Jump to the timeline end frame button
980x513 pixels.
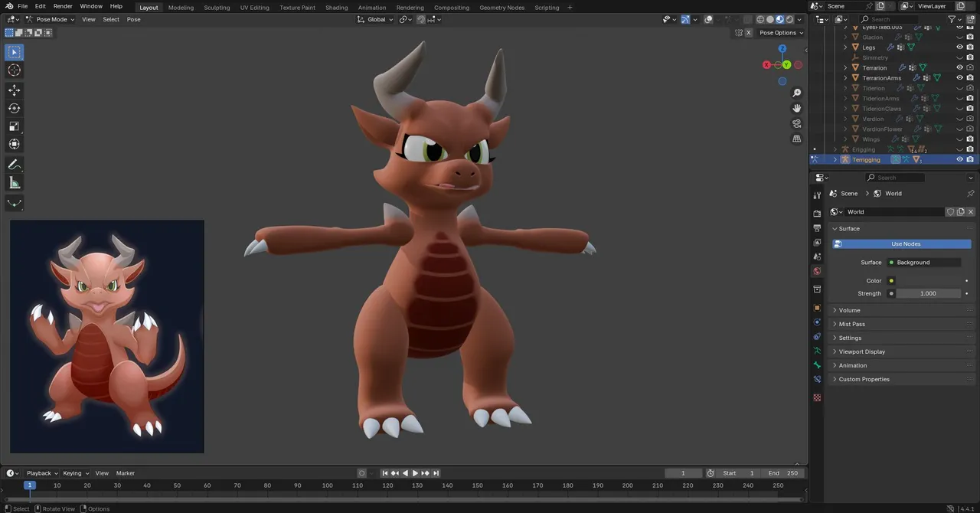tap(435, 473)
